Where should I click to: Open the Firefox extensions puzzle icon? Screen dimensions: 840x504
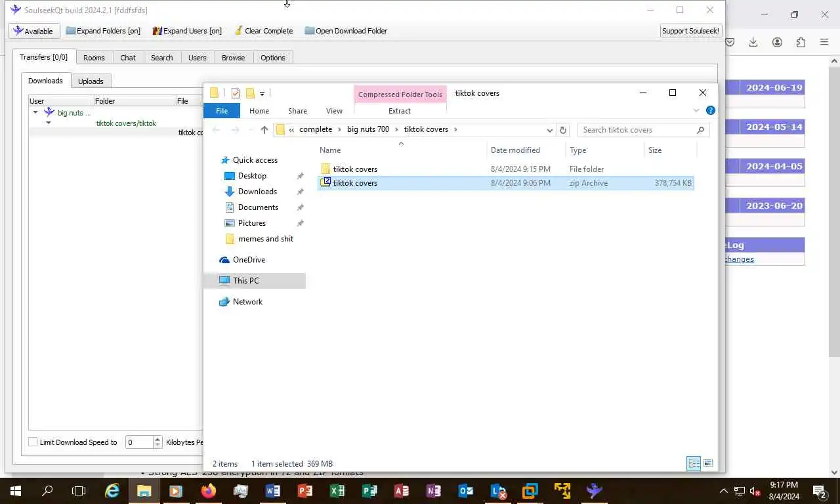click(801, 42)
